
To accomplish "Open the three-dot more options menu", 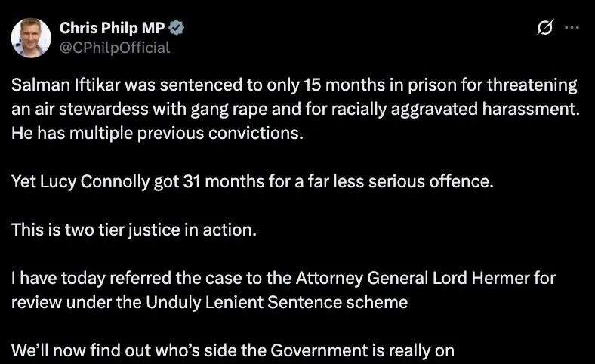I will (x=572, y=29).
